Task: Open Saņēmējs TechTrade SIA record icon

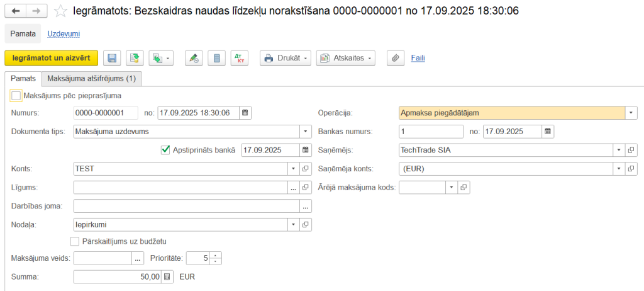Action: point(632,150)
